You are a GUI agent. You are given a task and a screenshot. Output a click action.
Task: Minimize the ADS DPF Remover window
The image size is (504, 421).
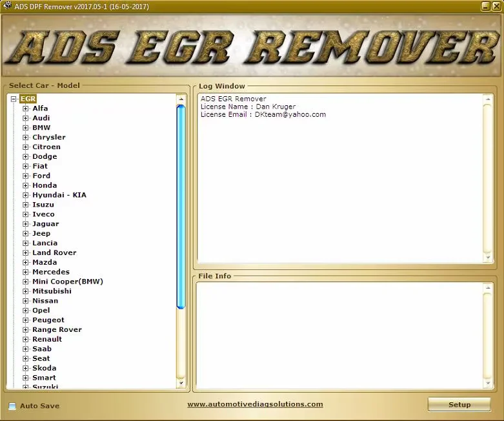point(486,6)
